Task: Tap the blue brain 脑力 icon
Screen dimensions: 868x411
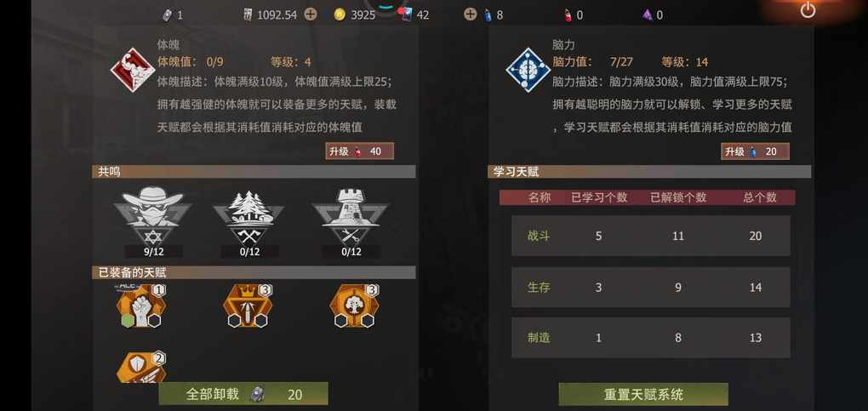Action: click(x=528, y=70)
